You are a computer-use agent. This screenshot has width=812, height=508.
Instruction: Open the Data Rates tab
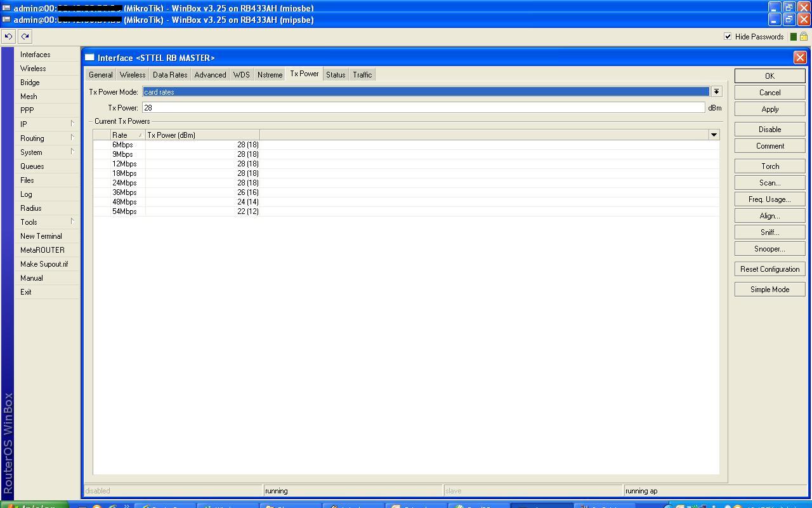coord(170,74)
